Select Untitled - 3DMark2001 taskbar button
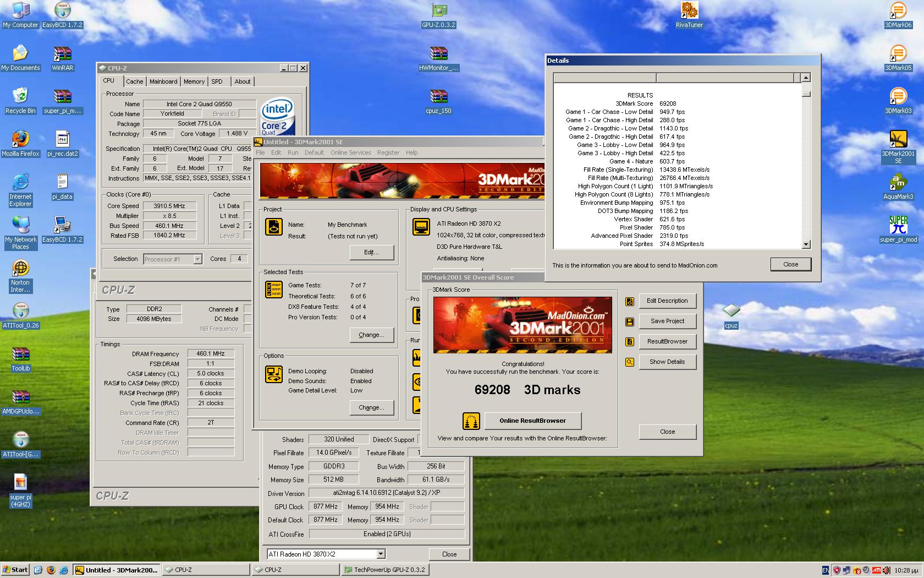The height and width of the screenshot is (578, 924). click(x=117, y=570)
